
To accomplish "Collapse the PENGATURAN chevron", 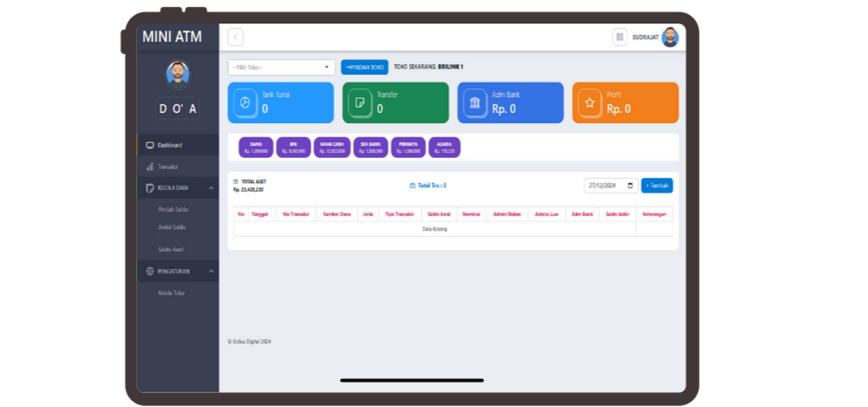I will pos(211,272).
